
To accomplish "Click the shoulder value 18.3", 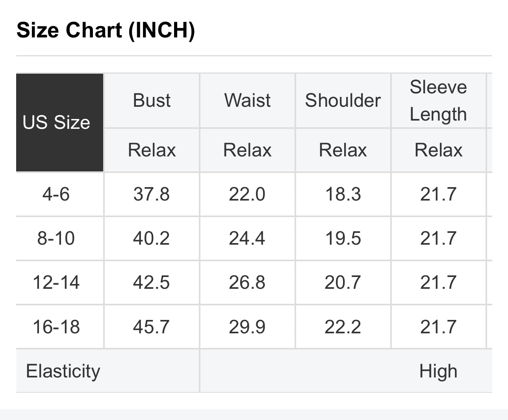I will 343,194.
